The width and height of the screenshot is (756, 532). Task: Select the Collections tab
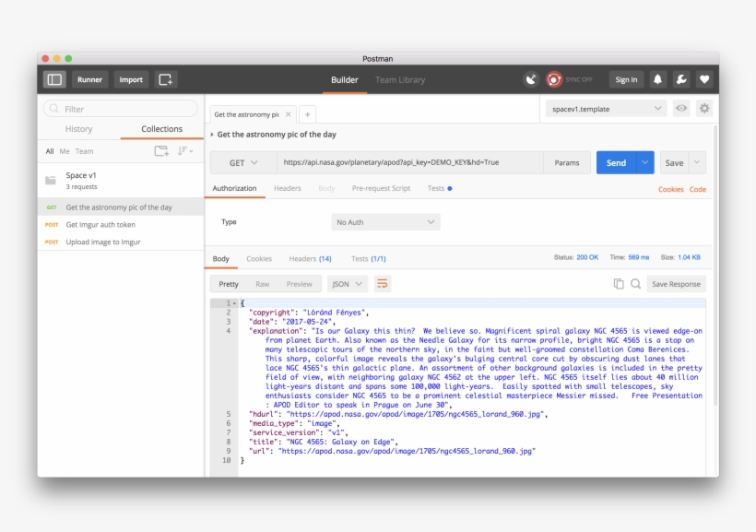tap(162, 129)
